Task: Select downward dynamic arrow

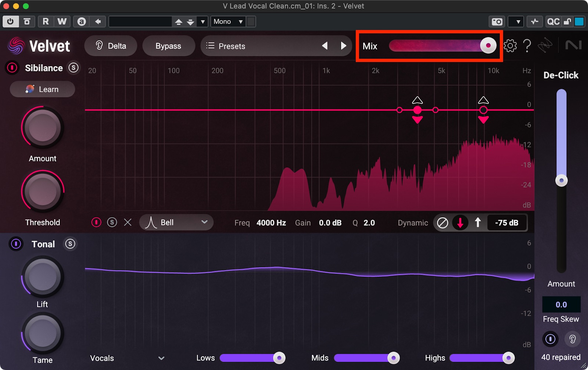Action: pos(460,222)
